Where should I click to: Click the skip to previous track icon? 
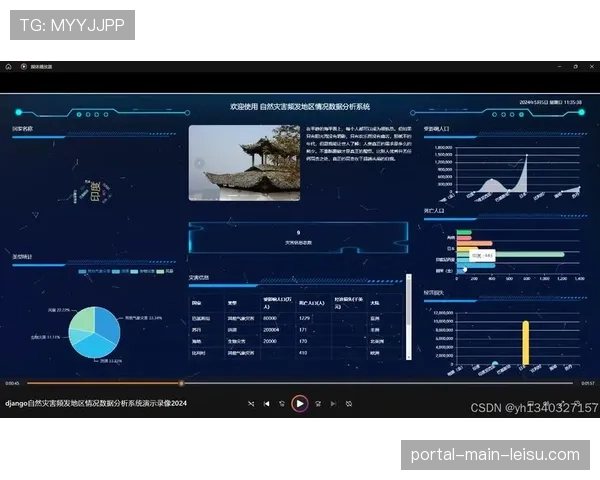(266, 404)
